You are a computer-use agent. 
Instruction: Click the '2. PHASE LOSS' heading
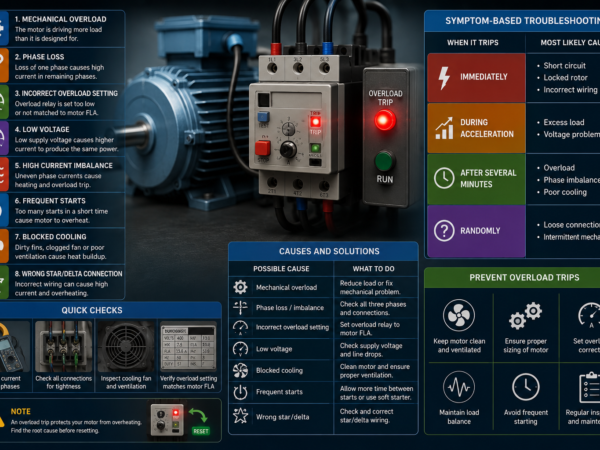[x=39, y=57]
